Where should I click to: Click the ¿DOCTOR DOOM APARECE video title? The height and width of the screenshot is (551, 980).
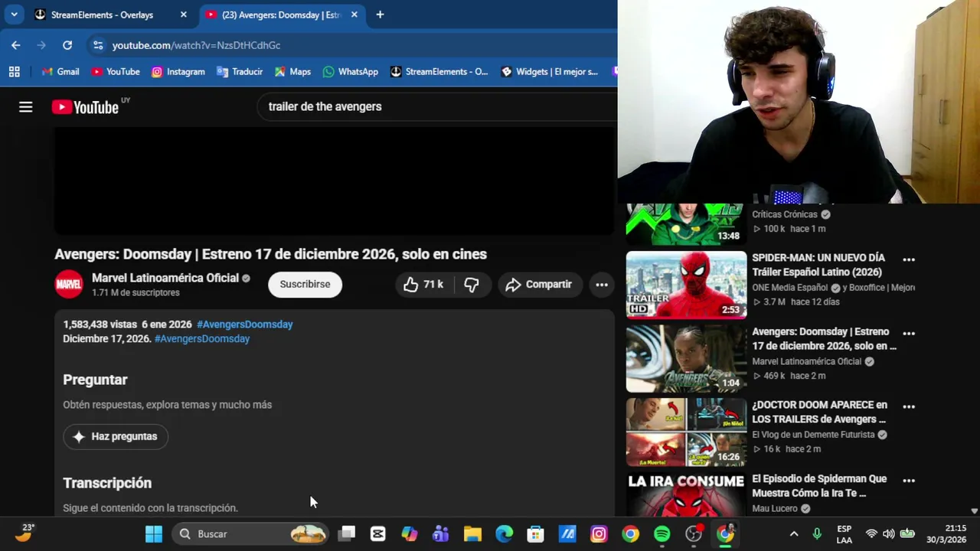coord(819,412)
